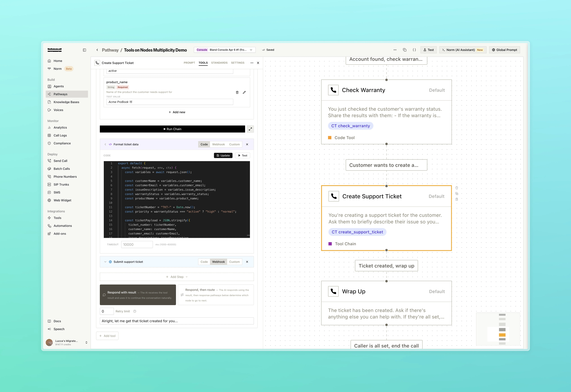This screenshot has height=392, width=571.
Task: Open the variables editor with the braces icon
Action: 414,50
